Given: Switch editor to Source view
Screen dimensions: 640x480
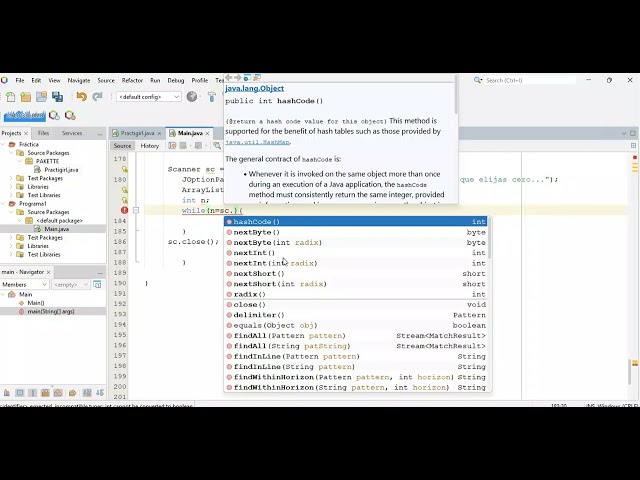Looking at the screenshot, I should point(122,146).
